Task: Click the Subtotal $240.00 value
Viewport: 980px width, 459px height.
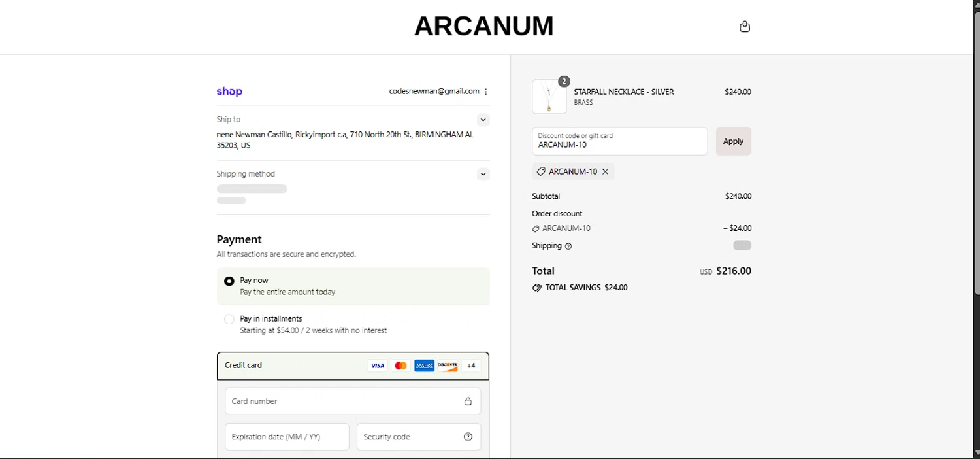Action: (x=738, y=196)
